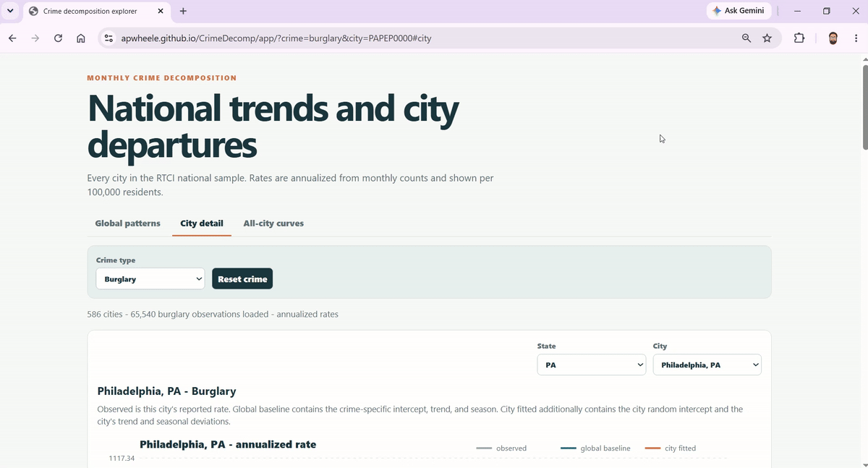
Task: Open the State dropdown showing PA
Action: pyautogui.click(x=592, y=365)
